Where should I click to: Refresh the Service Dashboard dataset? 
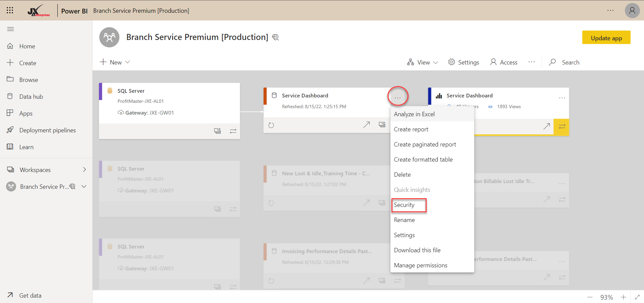[271, 125]
